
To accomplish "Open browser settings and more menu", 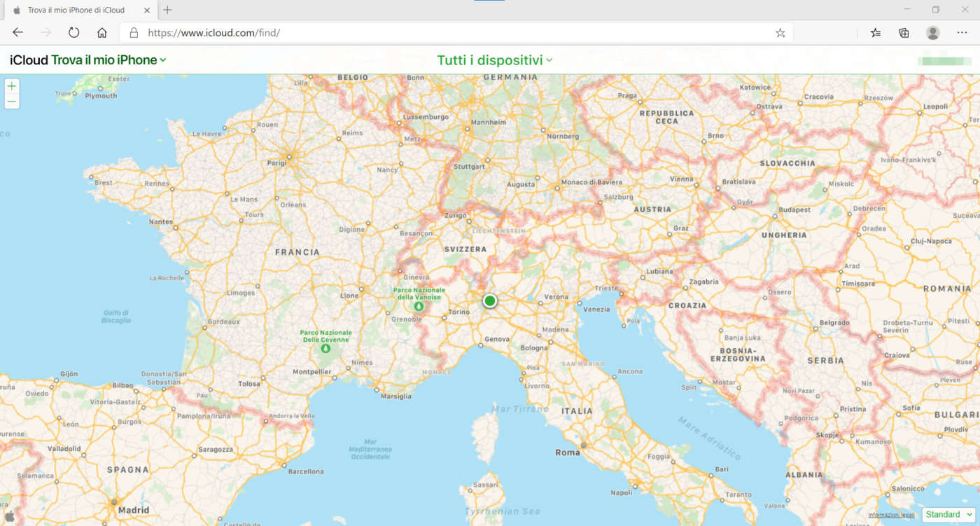I will click(x=962, y=33).
